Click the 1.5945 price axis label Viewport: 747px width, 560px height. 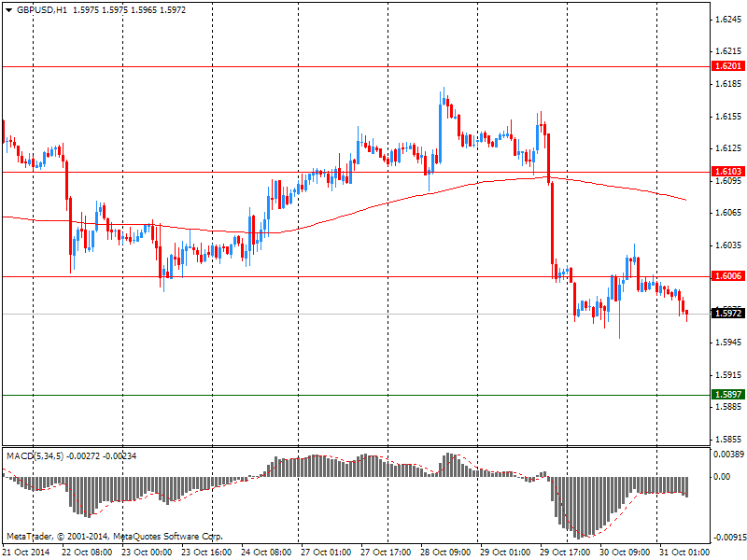tap(728, 343)
